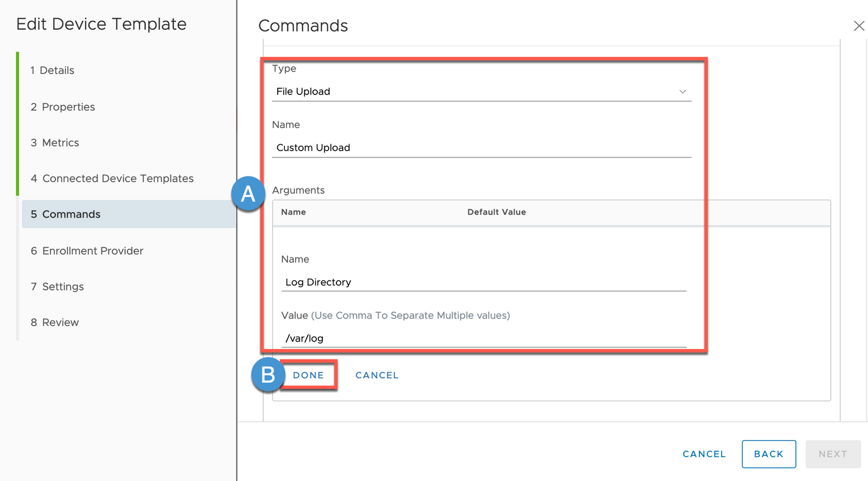Viewport: 868px width, 481px height.
Task: Click the footer CANCEL button
Action: coord(704,454)
